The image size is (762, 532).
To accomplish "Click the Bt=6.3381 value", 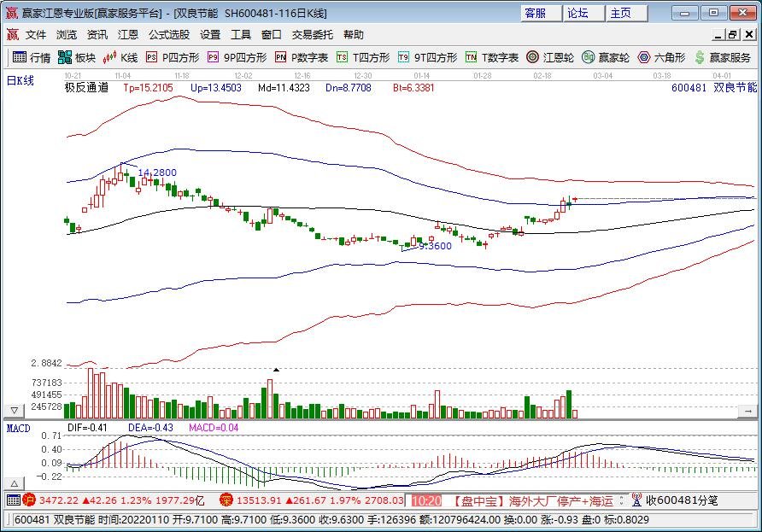I will click(413, 88).
